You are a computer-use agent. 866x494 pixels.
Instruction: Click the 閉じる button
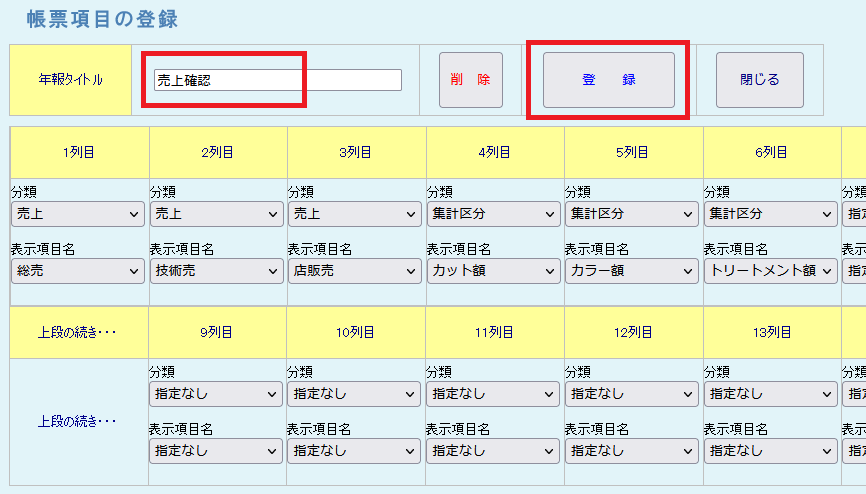(x=759, y=80)
